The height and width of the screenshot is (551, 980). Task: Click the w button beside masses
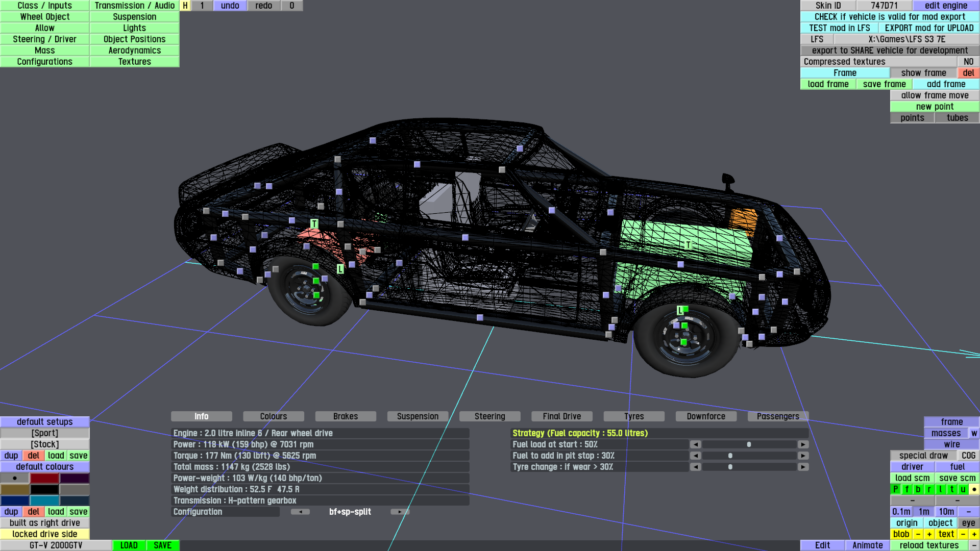tap(974, 433)
